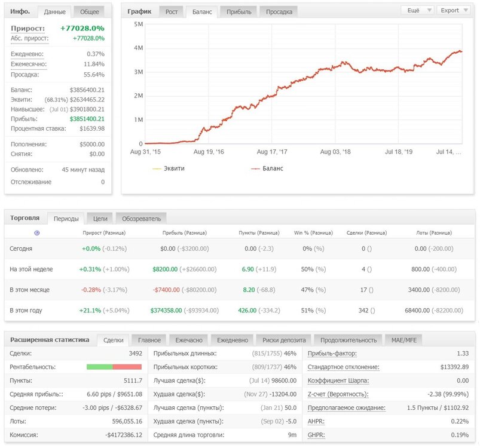This screenshot has height=448, width=480.
Task: Select the Рост chart tab
Action: (x=171, y=12)
